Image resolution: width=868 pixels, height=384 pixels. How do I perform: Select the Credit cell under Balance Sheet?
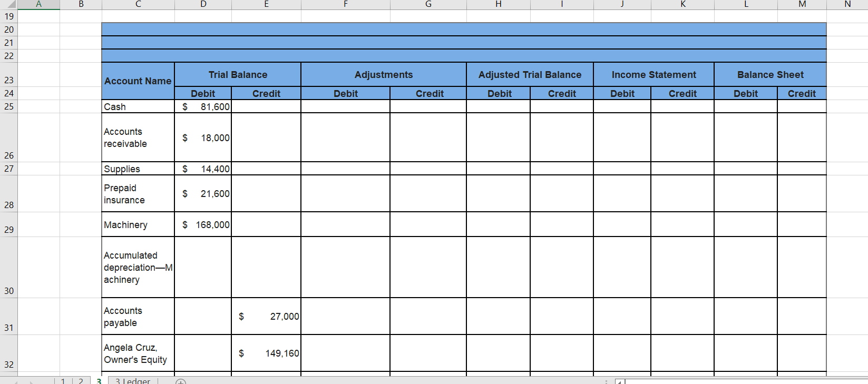(x=802, y=93)
